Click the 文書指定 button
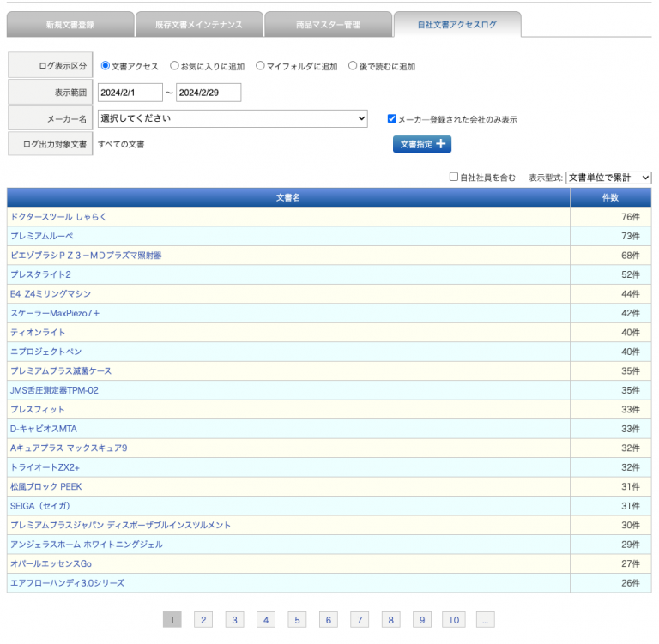The width and height of the screenshot is (659, 644). click(422, 144)
